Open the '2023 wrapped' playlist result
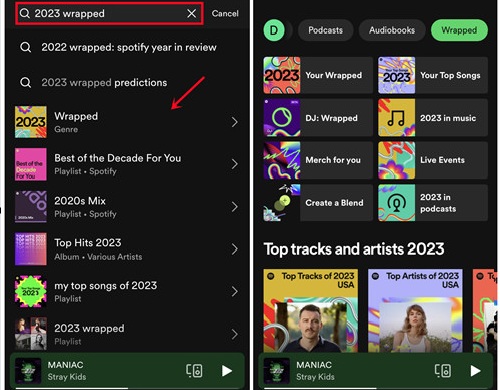Image resolution: width=500 pixels, height=390 pixels. [x=127, y=334]
